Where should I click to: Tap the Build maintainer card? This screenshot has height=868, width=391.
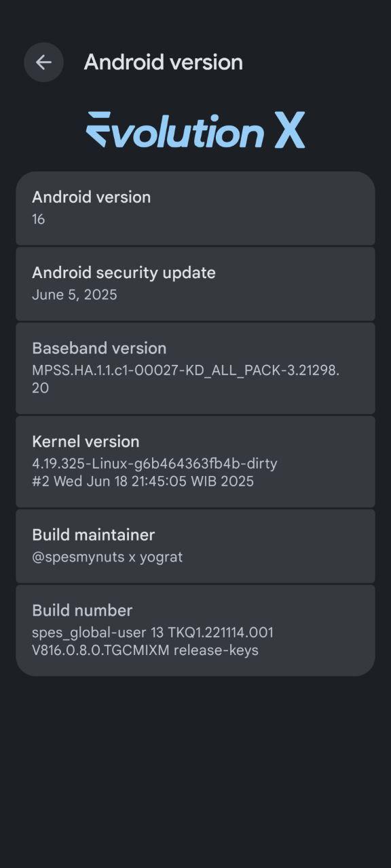195,546
